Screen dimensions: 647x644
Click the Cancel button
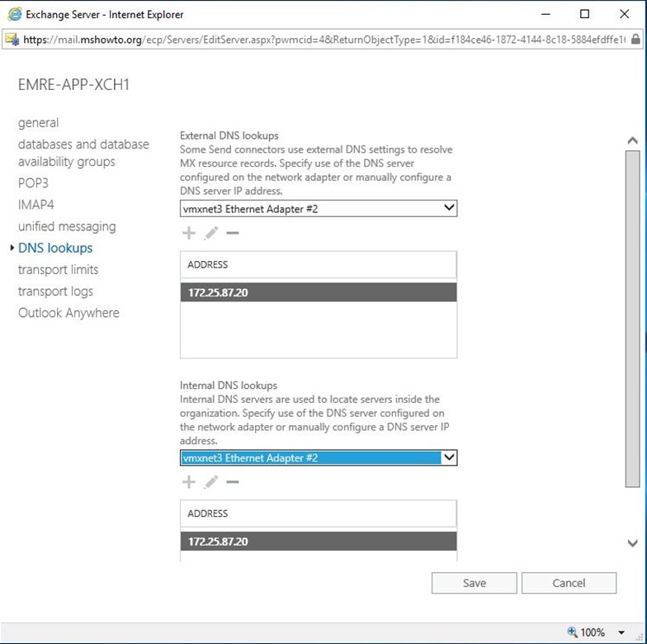(x=569, y=583)
